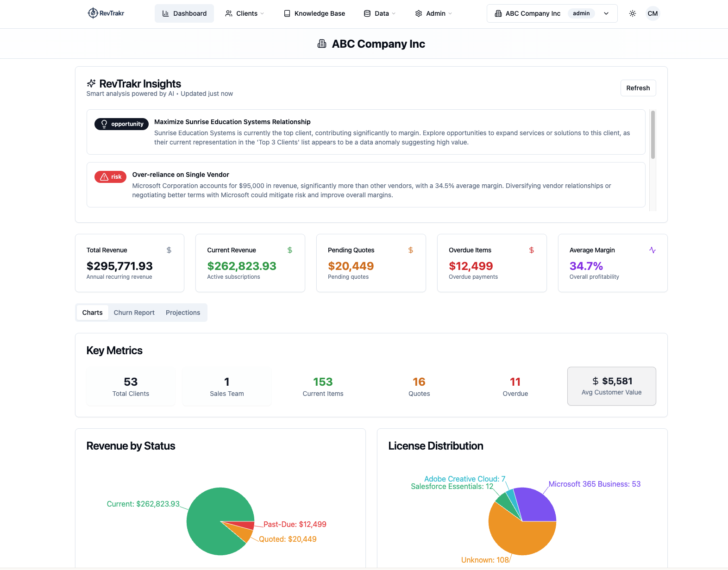Open the Maximize Sunrise Education Systems insight

tap(366, 132)
